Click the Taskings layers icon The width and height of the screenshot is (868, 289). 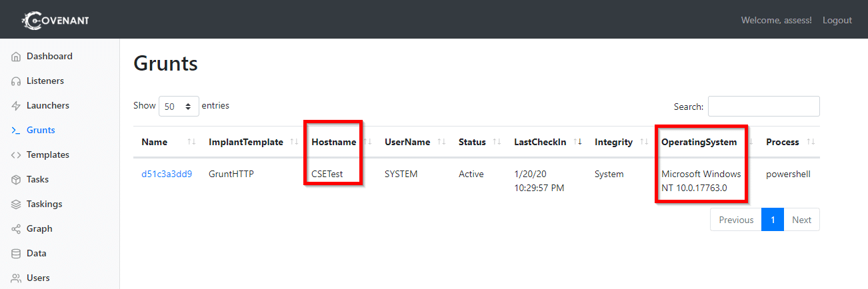click(x=17, y=204)
